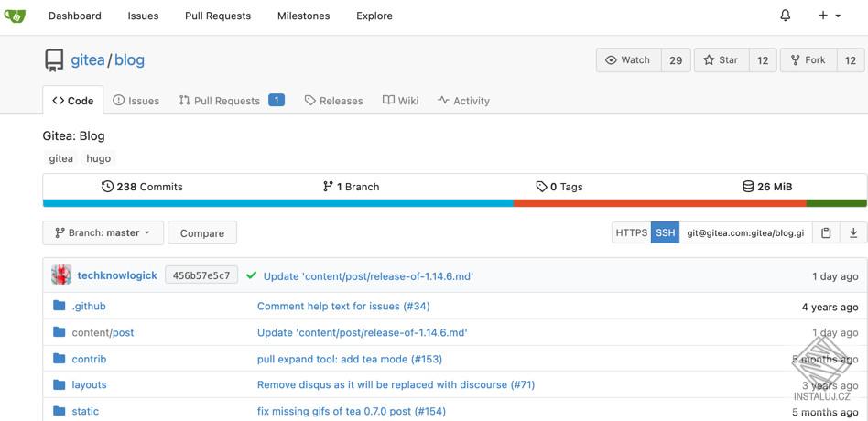Open Issues in the top navigation bar
This screenshot has width=868, height=421.
143,16
